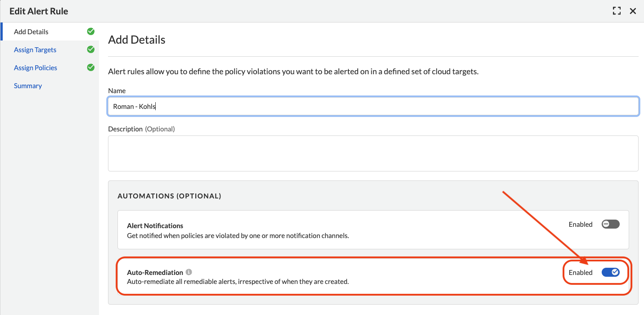This screenshot has height=315, width=644.
Task: Go to the Assign Targets step
Action: pos(35,50)
